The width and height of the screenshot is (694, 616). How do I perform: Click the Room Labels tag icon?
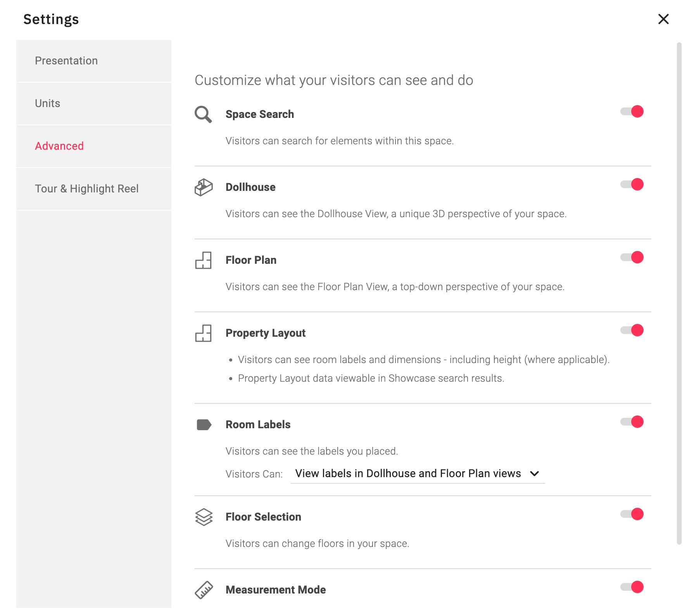pyautogui.click(x=204, y=425)
